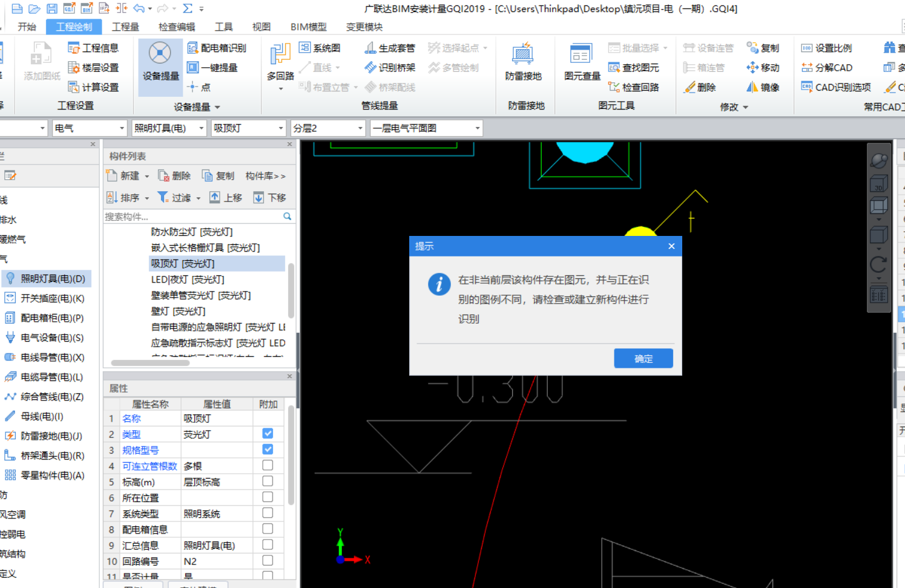Open 计算设置 in ribbon

pyautogui.click(x=93, y=87)
